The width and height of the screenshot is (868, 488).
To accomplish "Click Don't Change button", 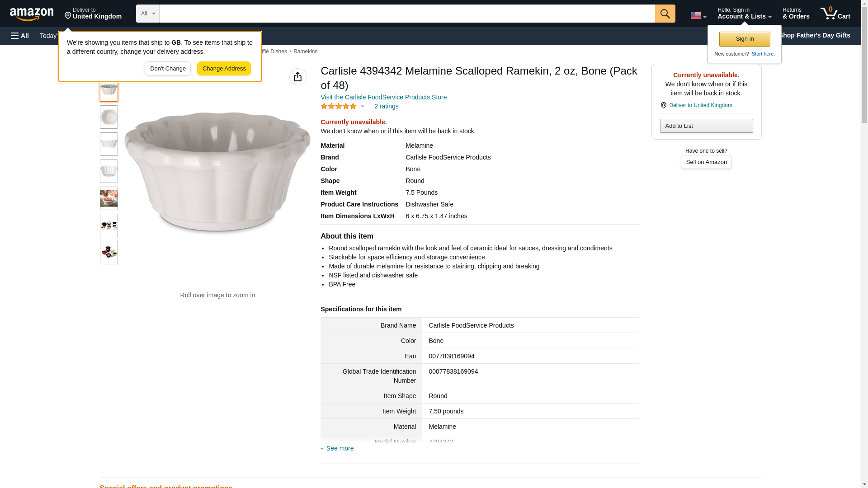I will pyautogui.click(x=168, y=69).
